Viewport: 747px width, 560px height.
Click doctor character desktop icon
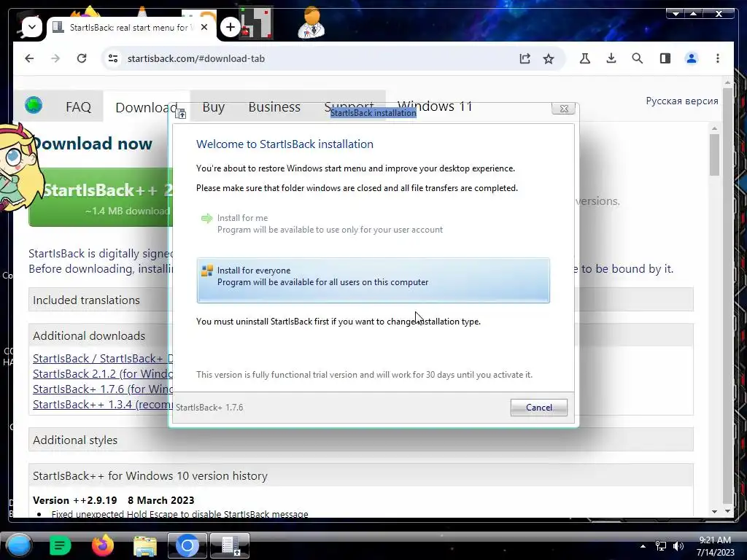(311, 23)
